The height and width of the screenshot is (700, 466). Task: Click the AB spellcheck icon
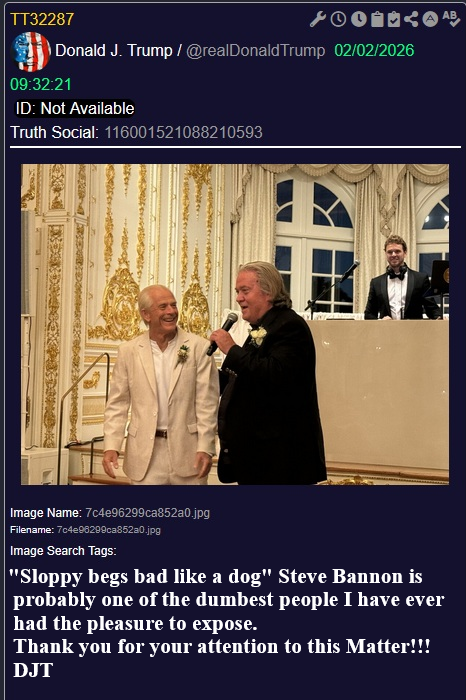(x=451, y=19)
